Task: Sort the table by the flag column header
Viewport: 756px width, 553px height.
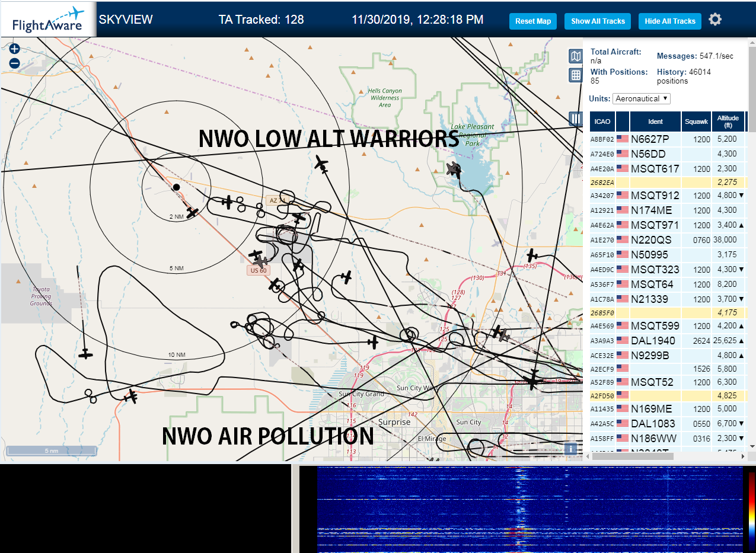Action: (x=623, y=122)
